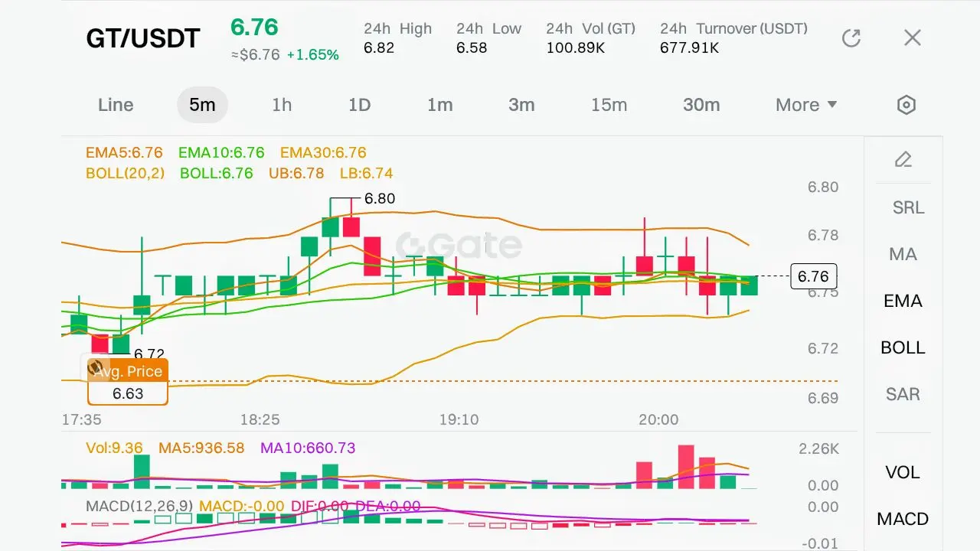This screenshot has height=551, width=980.
Task: Click the 24h Low value 6.58
Action: pyautogui.click(x=472, y=47)
